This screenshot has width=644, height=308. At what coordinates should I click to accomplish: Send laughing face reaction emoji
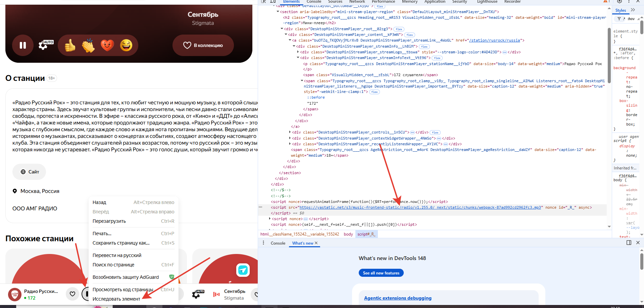click(x=126, y=45)
